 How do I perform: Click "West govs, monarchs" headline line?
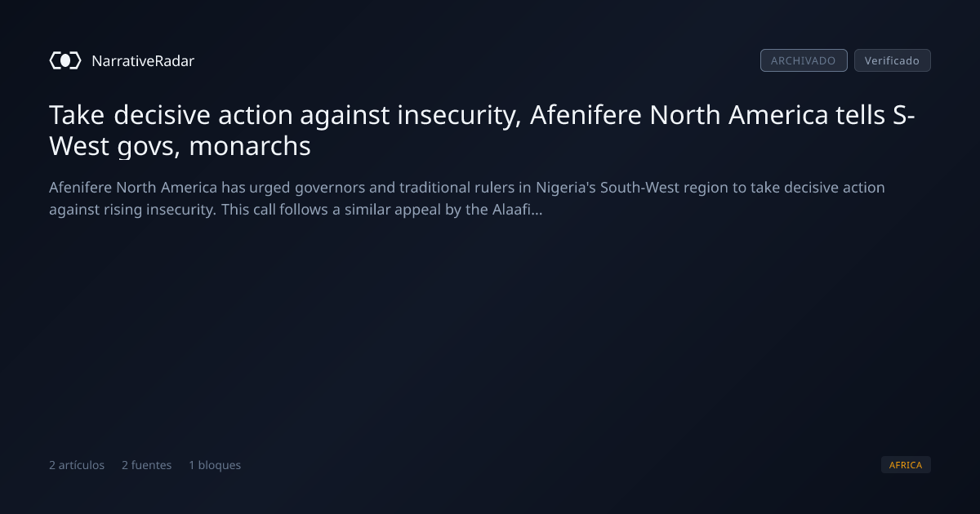(x=180, y=147)
